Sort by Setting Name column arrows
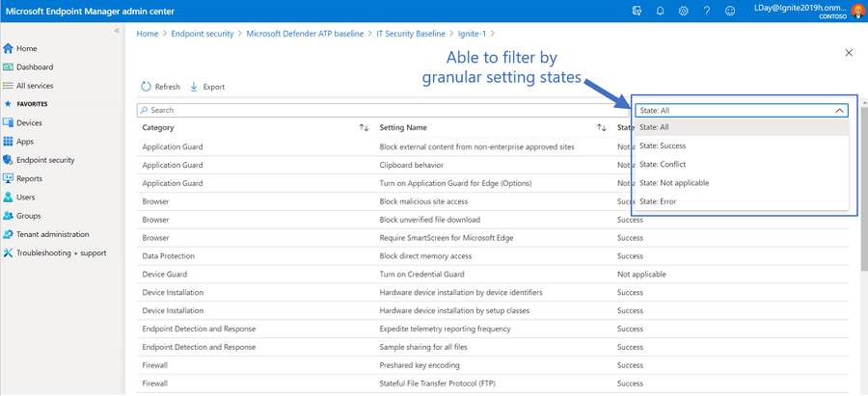This screenshot has height=396, width=868. (x=601, y=128)
